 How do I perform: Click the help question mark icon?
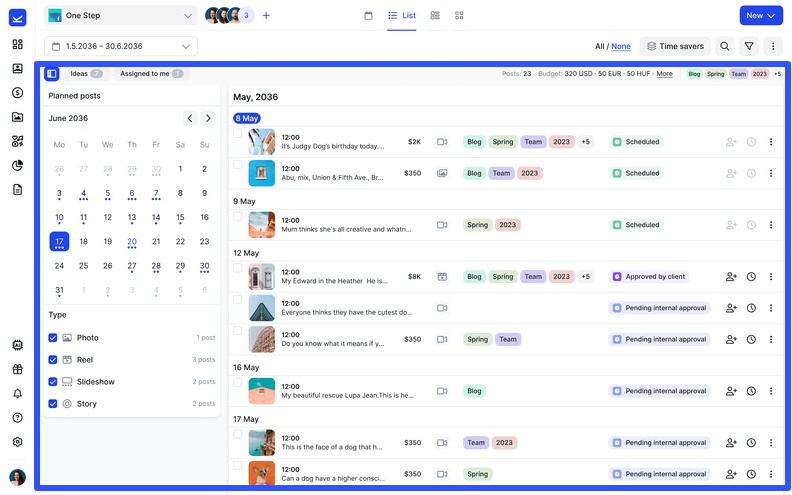pyautogui.click(x=17, y=417)
